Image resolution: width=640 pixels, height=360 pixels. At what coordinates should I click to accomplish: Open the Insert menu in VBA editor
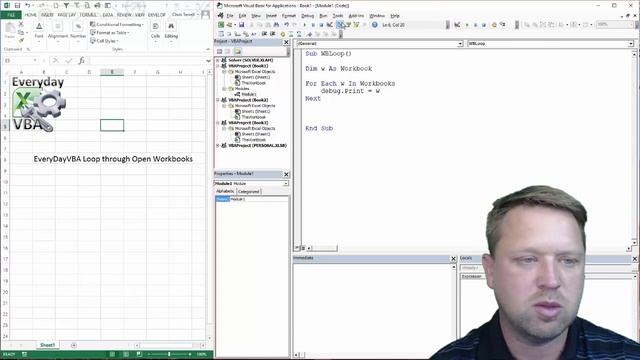coord(271,16)
